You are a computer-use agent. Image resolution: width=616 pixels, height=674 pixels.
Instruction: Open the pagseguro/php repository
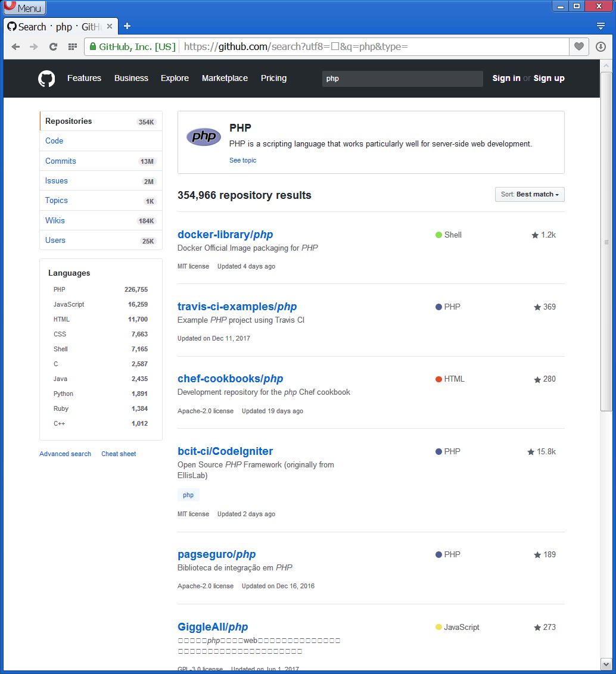click(216, 554)
